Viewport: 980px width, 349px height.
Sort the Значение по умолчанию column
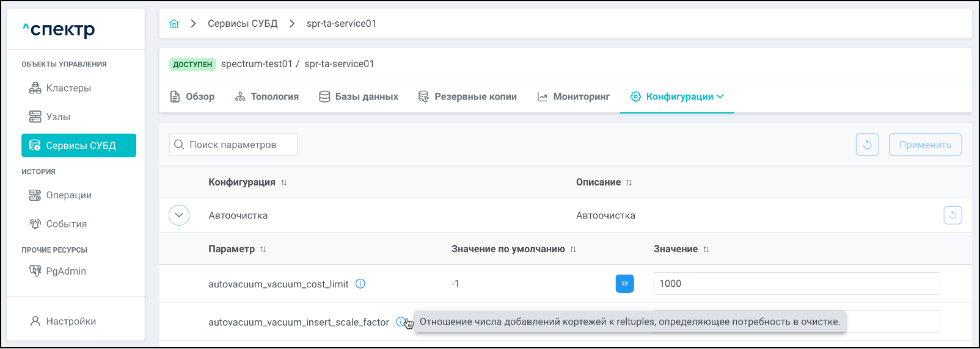[573, 250]
